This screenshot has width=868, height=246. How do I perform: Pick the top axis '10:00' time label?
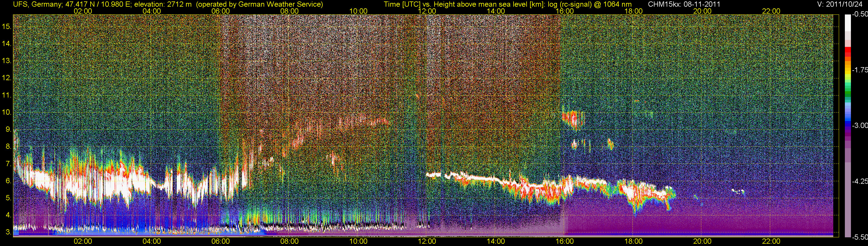point(358,11)
